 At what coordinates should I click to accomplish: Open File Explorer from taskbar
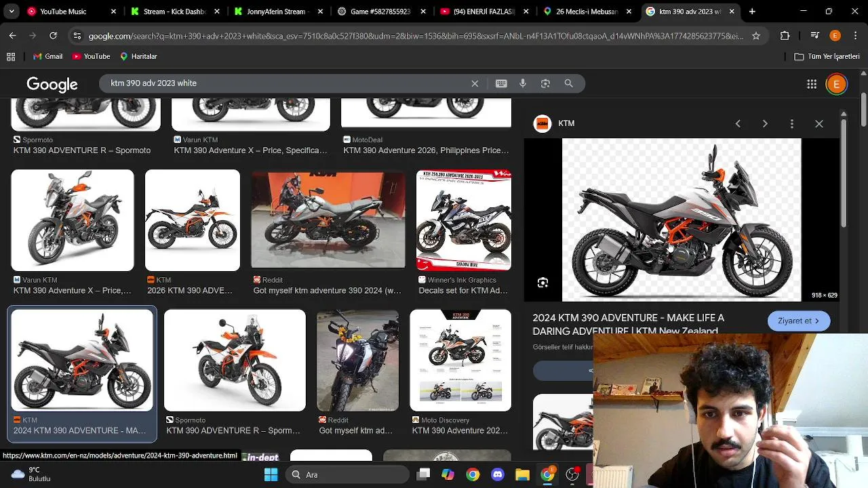click(x=522, y=474)
